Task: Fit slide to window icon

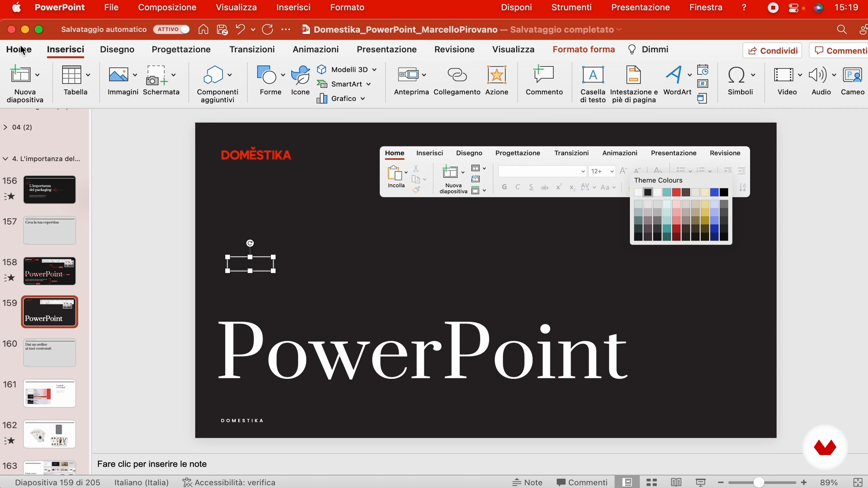Action: tap(858, 482)
